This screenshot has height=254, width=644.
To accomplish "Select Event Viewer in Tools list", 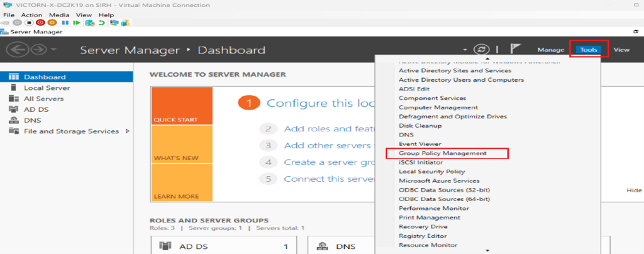I will tap(420, 144).
